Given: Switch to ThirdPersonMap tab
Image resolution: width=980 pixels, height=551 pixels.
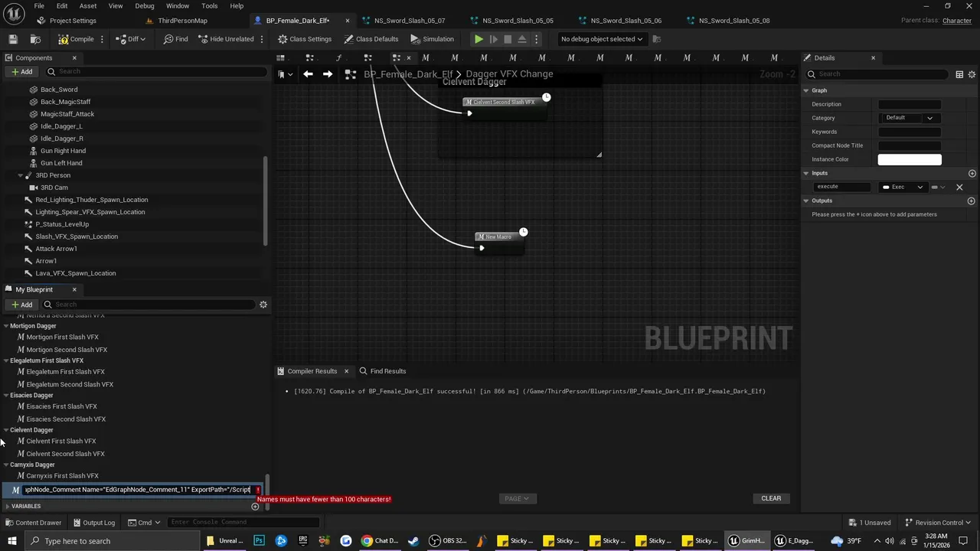Looking at the screenshot, I should [x=182, y=21].
